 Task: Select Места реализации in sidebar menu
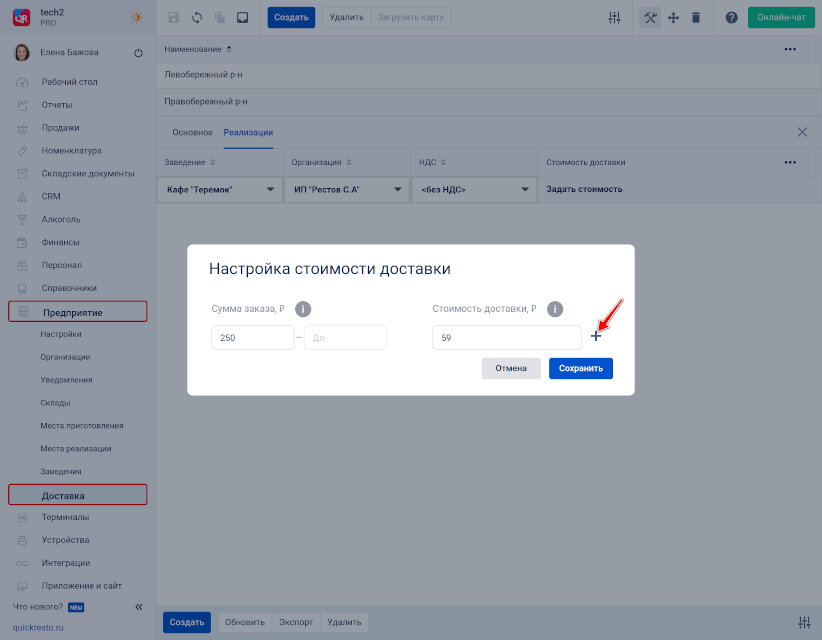coord(76,449)
